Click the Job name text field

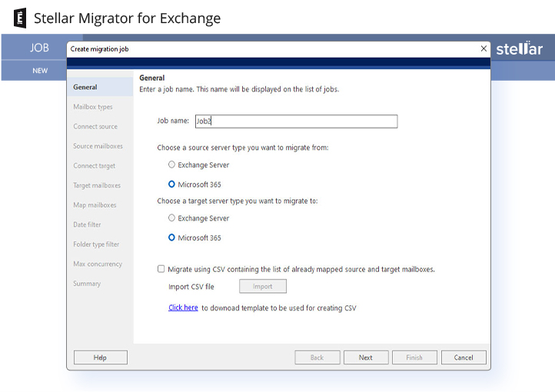[x=296, y=121]
